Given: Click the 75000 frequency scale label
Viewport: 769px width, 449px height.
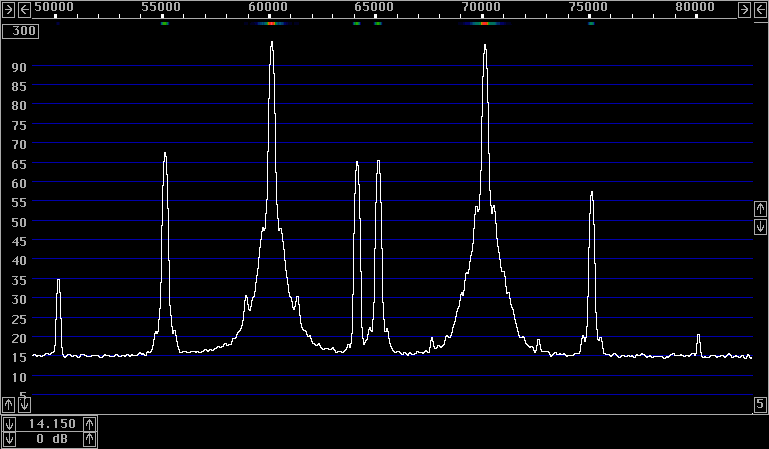Looking at the screenshot, I should click(588, 7).
